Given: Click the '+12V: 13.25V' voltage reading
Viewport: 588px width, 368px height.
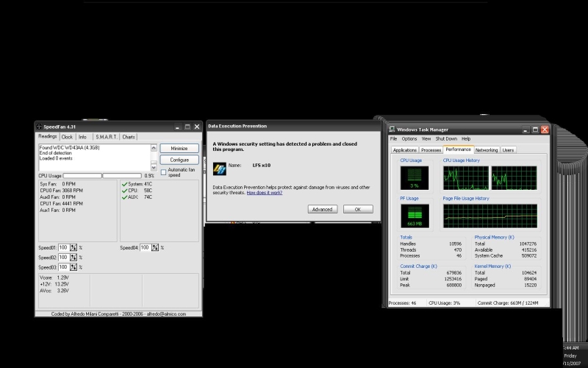Looking at the screenshot, I should point(54,284).
